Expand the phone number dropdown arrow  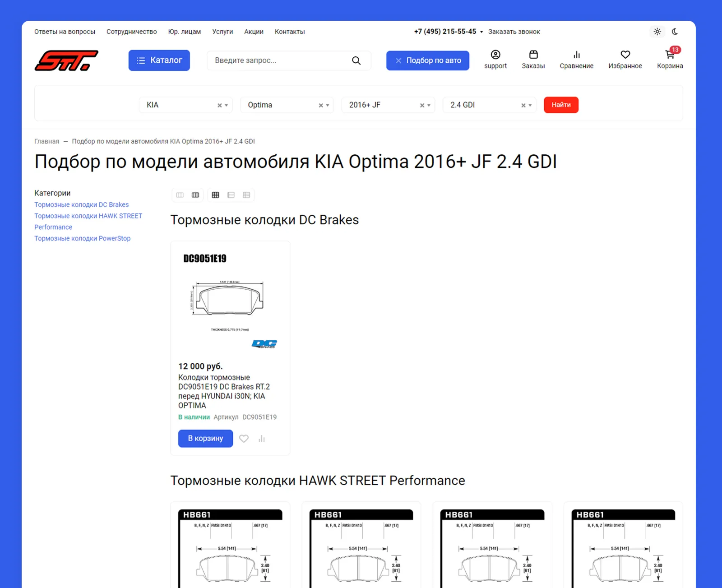pyautogui.click(x=481, y=32)
